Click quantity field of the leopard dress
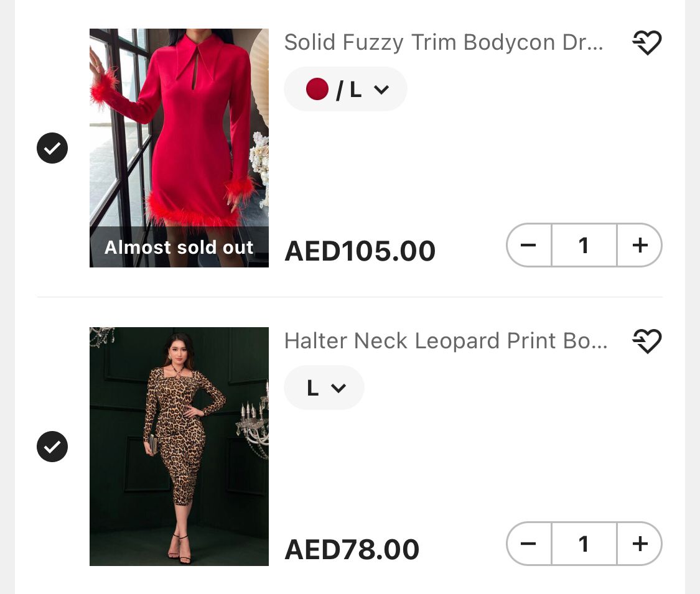This screenshot has width=700, height=594. click(x=584, y=544)
